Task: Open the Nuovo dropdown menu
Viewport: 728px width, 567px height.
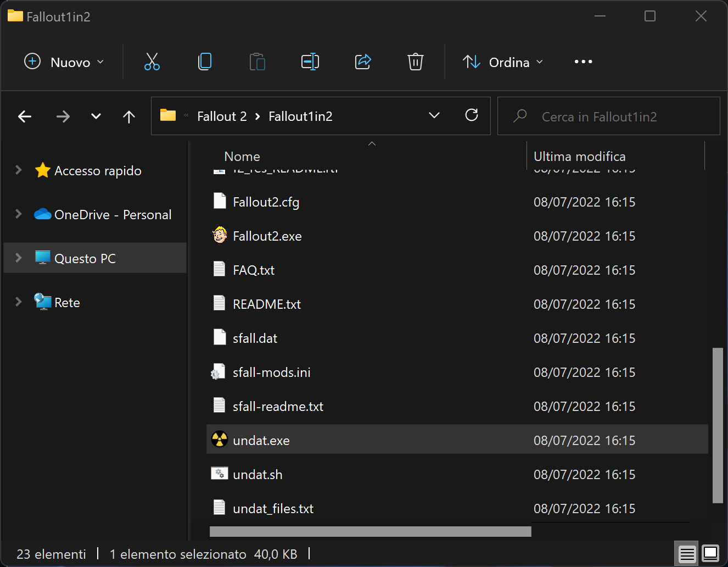Action: click(x=64, y=62)
